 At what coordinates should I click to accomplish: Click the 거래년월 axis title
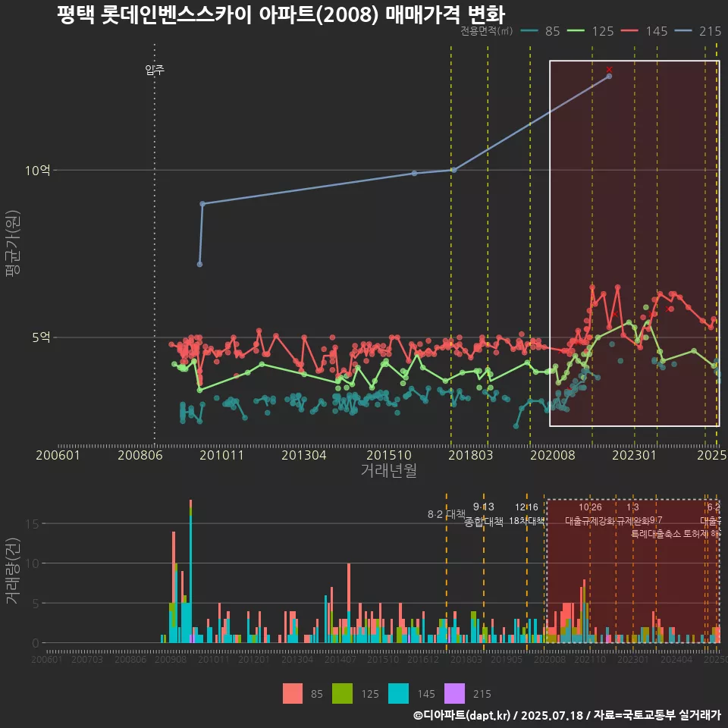tap(388, 470)
